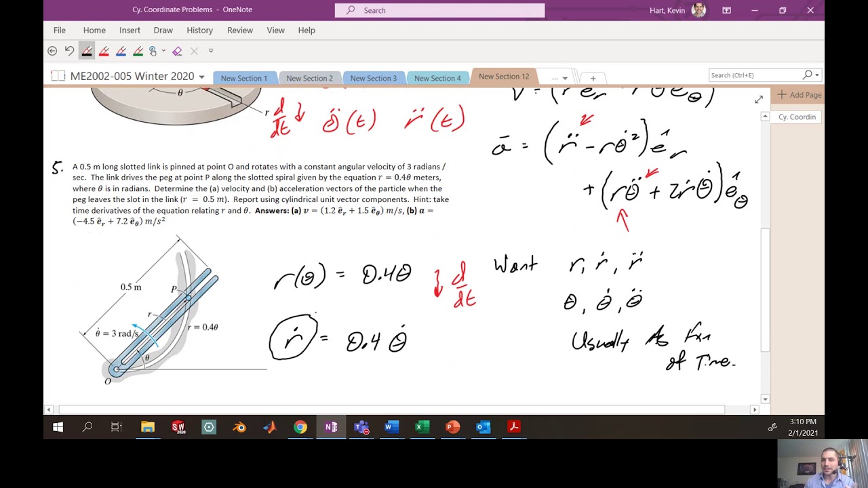Viewport: 868px width, 488px height.
Task: Open Adobe Acrobat from taskbar
Action: [514, 427]
